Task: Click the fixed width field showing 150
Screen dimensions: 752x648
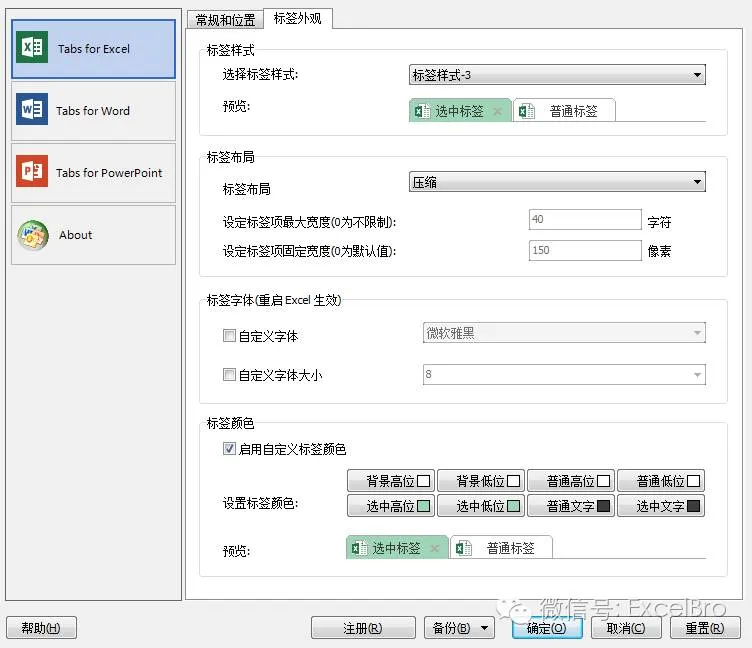Action: point(585,250)
